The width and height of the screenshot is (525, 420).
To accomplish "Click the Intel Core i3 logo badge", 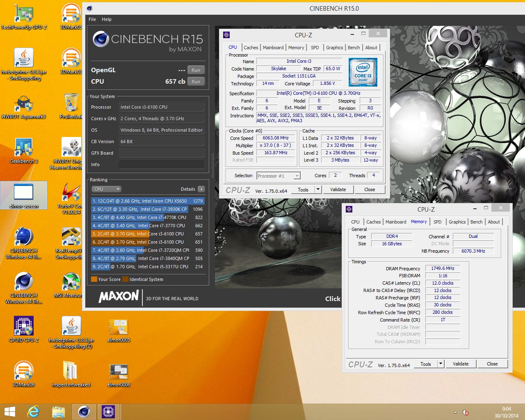I will [x=363, y=72].
